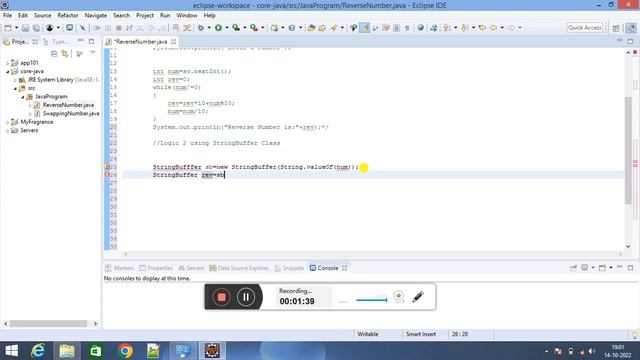Click the Open Task folder icon
Viewport: 640px width, 360px height.
tap(322, 28)
